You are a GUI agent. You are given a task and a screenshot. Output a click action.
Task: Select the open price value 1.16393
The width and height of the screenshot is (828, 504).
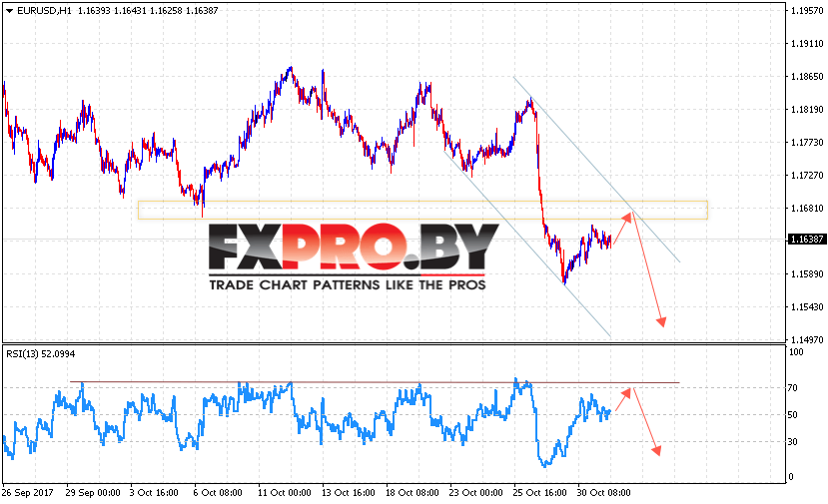[94, 11]
